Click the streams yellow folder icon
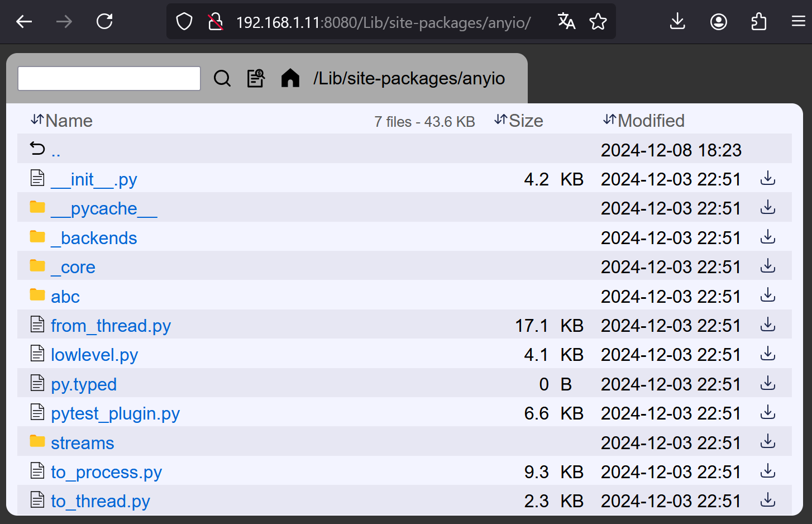Image resolution: width=812 pixels, height=524 pixels. (x=37, y=442)
